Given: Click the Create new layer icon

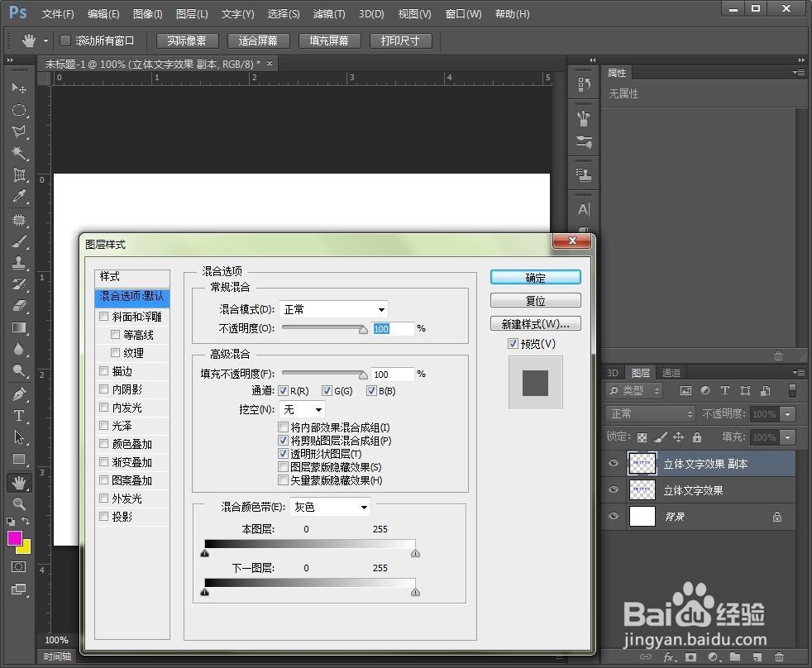Looking at the screenshot, I should (x=757, y=657).
